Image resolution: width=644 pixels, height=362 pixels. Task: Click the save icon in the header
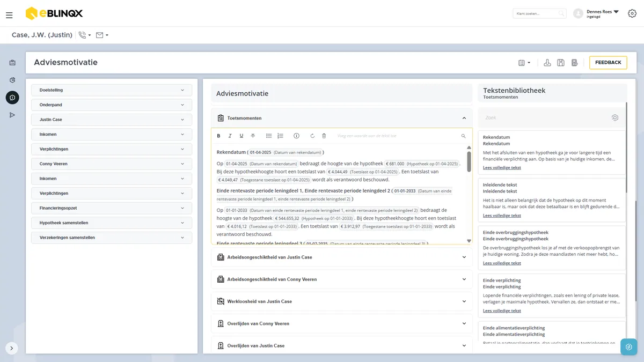[561, 63]
